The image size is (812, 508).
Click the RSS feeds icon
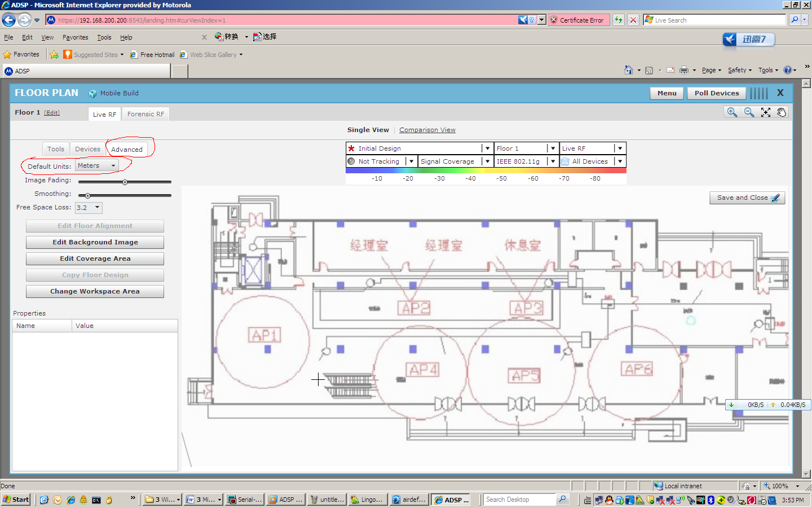[x=649, y=70]
